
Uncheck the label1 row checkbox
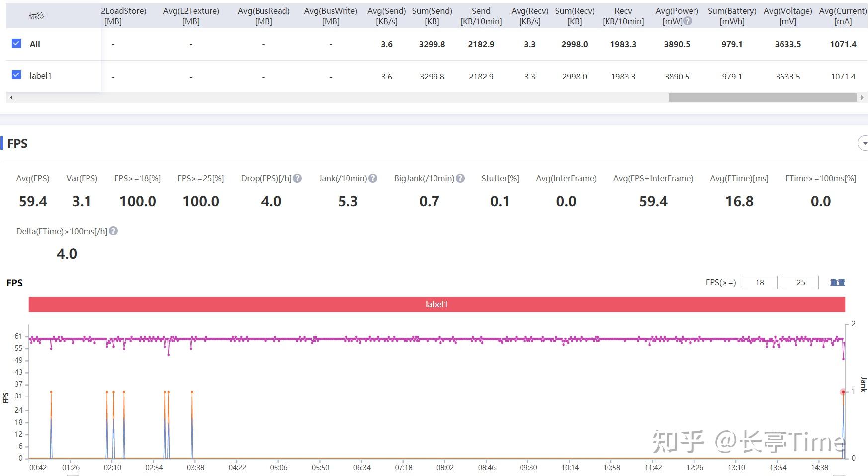pos(16,75)
